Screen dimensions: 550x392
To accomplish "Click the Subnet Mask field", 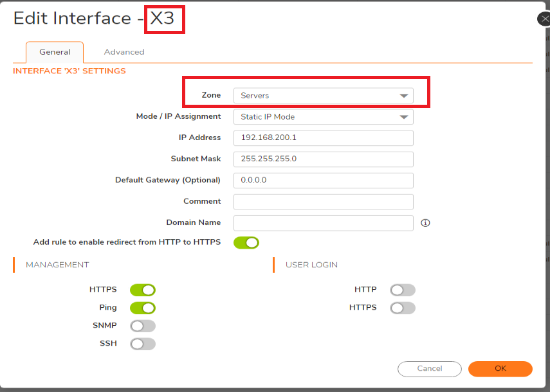I will coord(323,159).
